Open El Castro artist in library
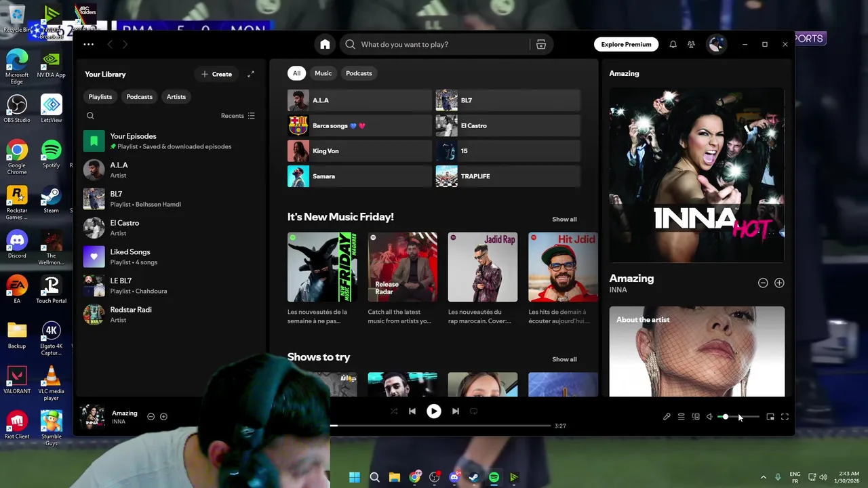The image size is (868, 488). point(170,228)
